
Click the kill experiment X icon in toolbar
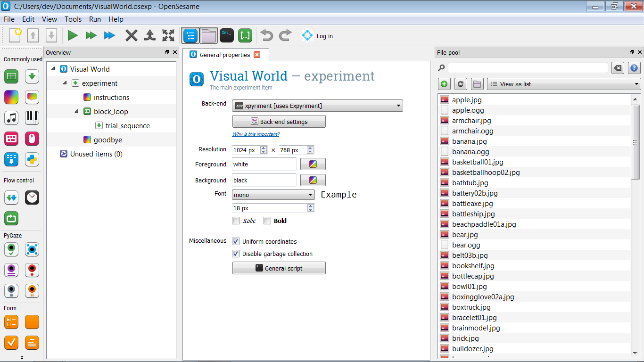[x=132, y=36]
